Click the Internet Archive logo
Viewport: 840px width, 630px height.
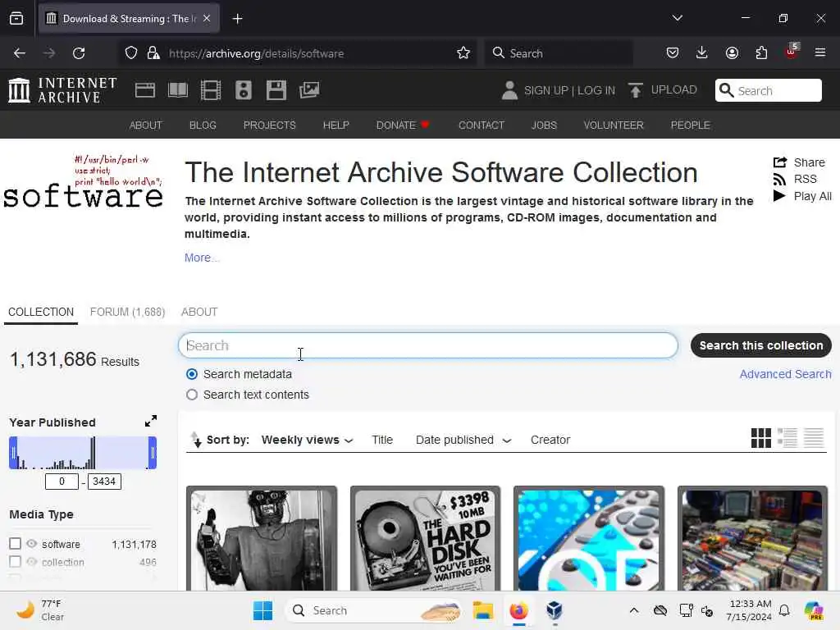(62, 90)
